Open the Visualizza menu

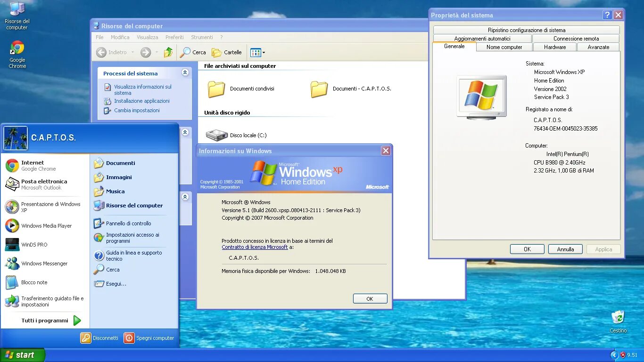pyautogui.click(x=148, y=37)
